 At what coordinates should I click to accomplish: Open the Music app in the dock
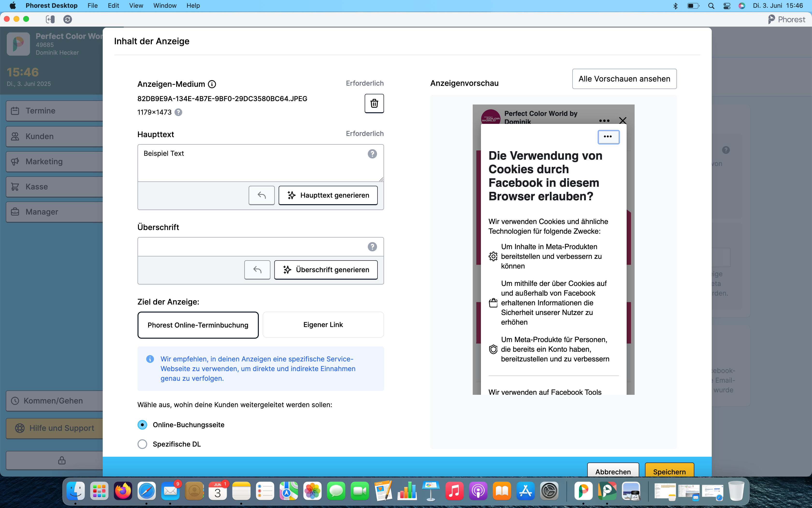[454, 491]
